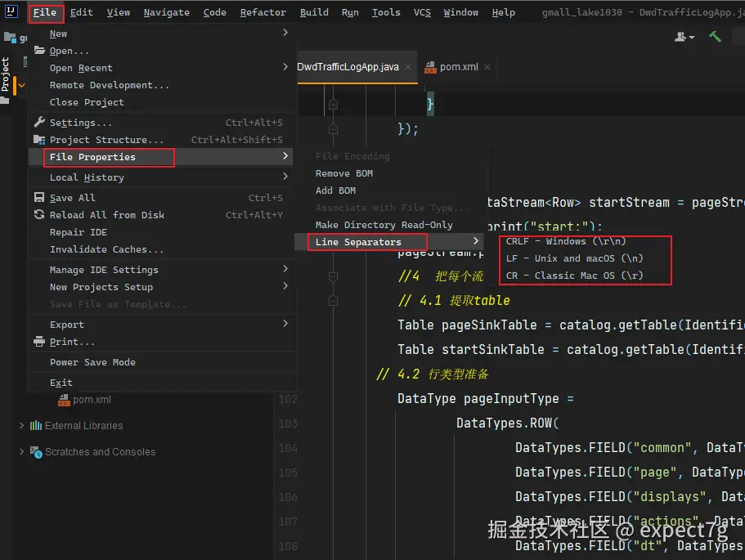The height and width of the screenshot is (560, 745).
Task: Click the Open folder icon in File menu
Action: tap(39, 51)
